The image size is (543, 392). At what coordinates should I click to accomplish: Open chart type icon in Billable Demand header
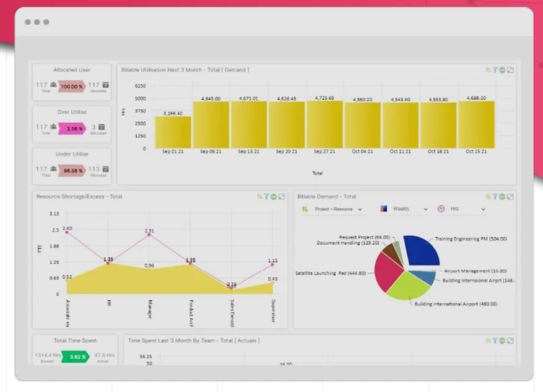(x=488, y=197)
